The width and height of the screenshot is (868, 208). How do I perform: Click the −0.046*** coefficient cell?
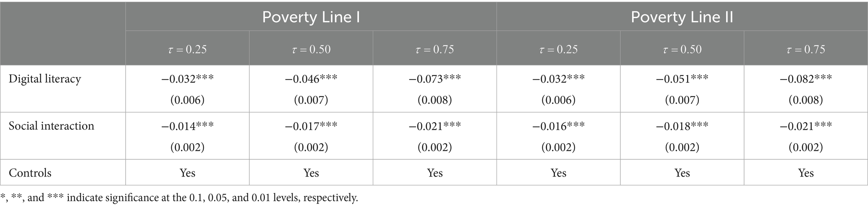pos(311,79)
